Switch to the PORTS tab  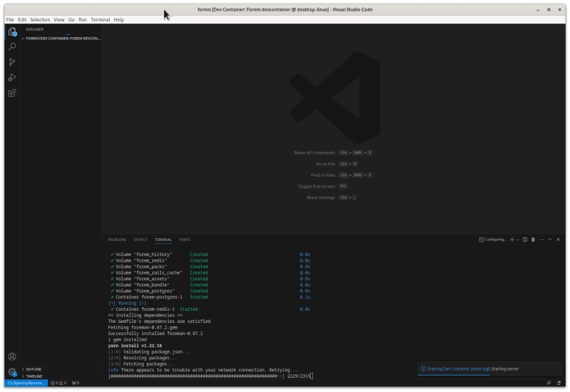(x=185, y=239)
